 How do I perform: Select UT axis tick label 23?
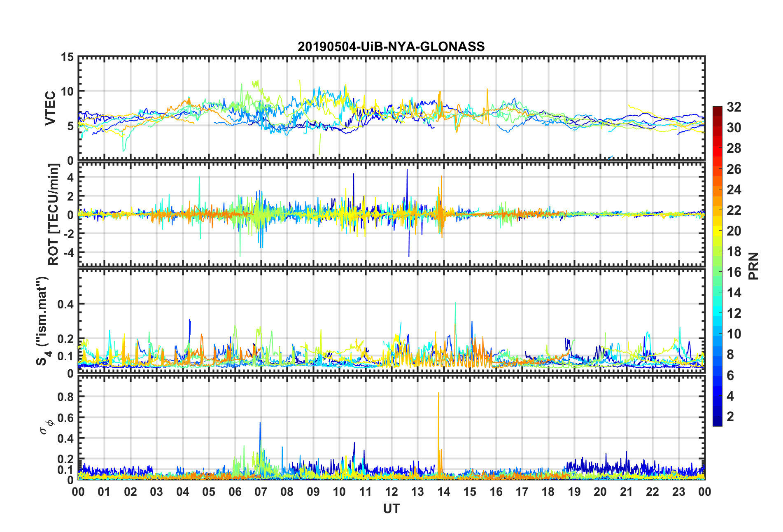point(679,492)
